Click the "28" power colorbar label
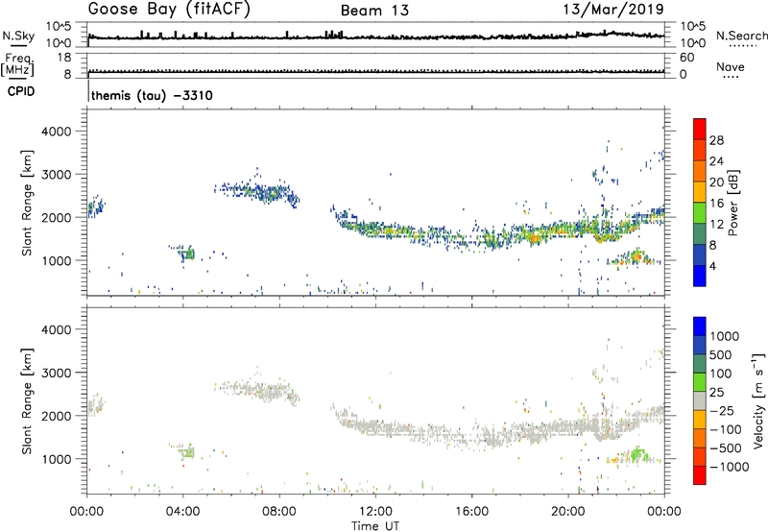768x532 pixels. tap(716, 140)
